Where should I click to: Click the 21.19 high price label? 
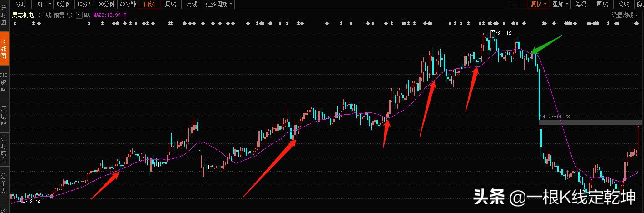505,33
